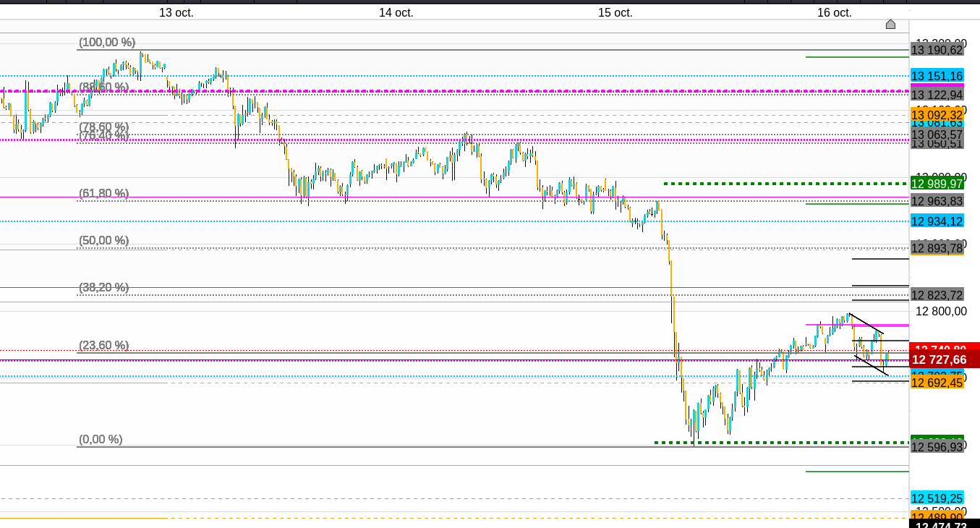Click the (23,60 %) Fibonacci level label
This screenshot has width=980, height=528.
coord(104,345)
